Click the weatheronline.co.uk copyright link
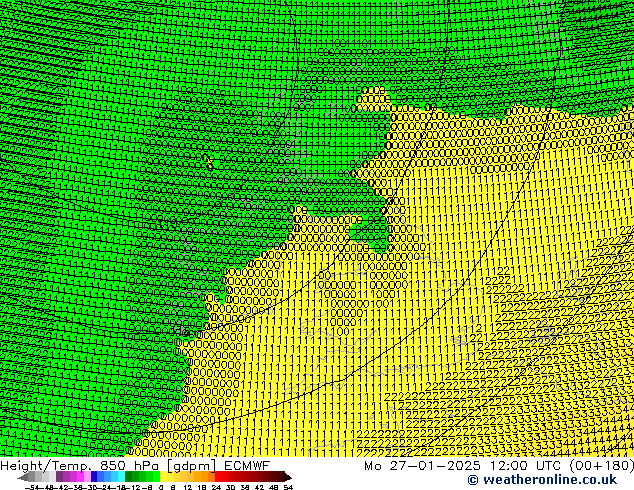Image resolution: width=634 pixels, height=490 pixels. pyautogui.click(x=542, y=480)
